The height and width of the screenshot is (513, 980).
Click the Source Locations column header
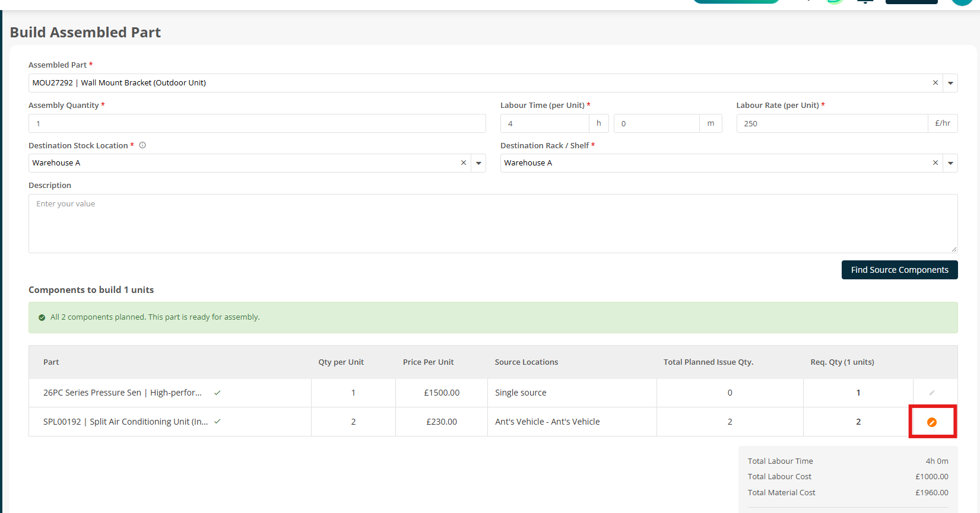click(527, 362)
